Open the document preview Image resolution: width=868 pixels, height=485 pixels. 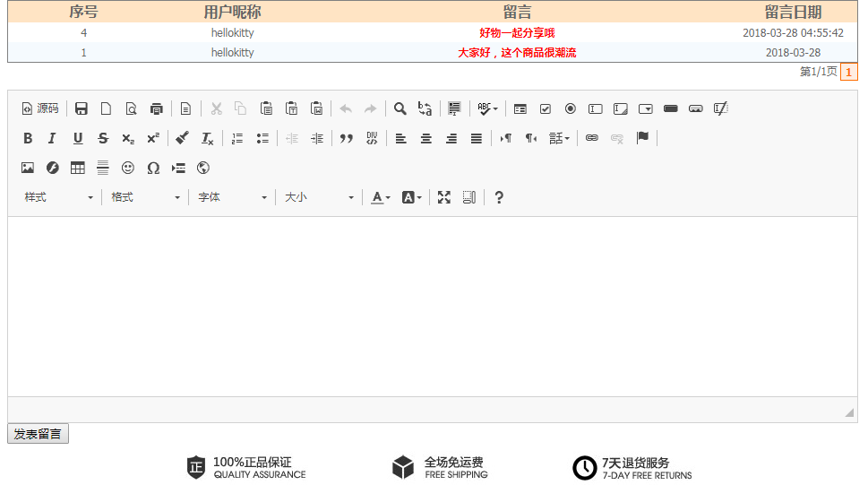coord(131,108)
